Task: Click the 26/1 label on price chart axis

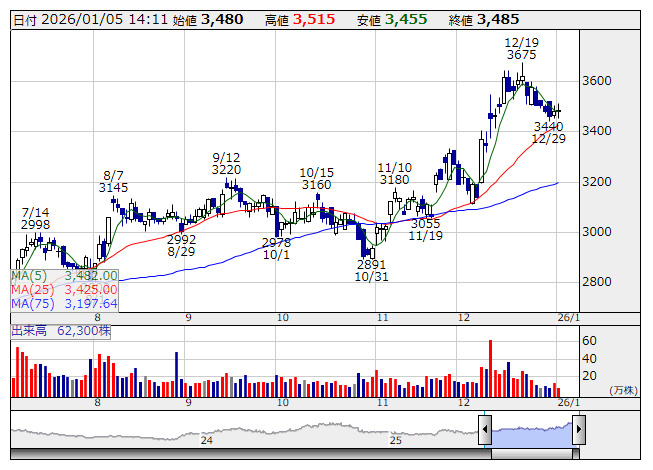Action: tap(569, 318)
